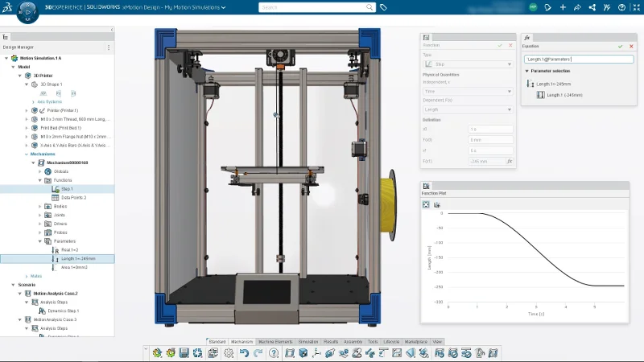Click the Undo arrow in bottom toolbar

click(245, 353)
